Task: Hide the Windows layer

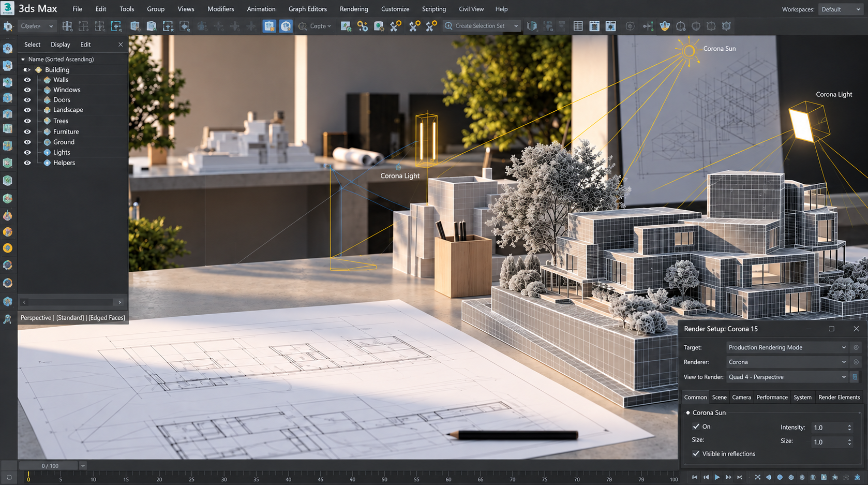Action: [27, 90]
